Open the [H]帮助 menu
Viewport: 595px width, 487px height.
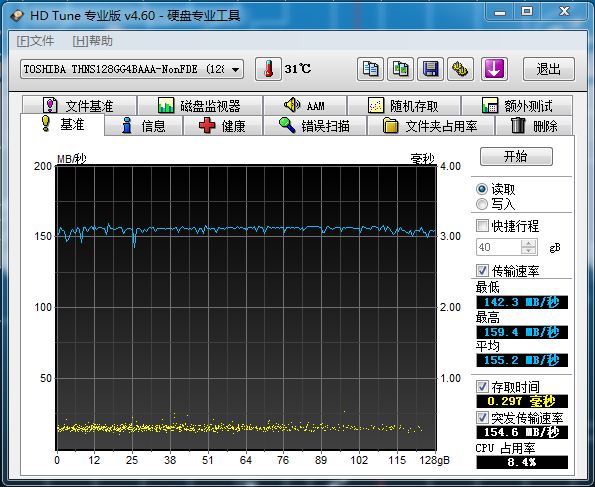coord(92,41)
